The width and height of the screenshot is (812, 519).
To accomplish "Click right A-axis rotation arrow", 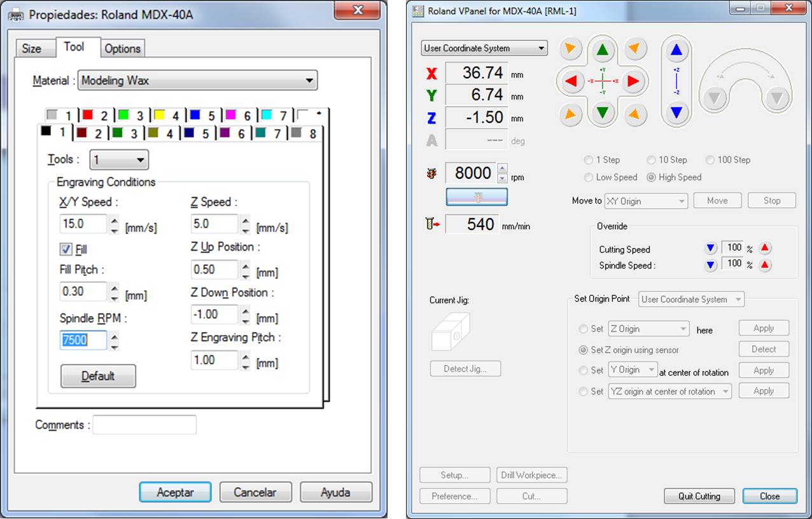I will tap(776, 99).
